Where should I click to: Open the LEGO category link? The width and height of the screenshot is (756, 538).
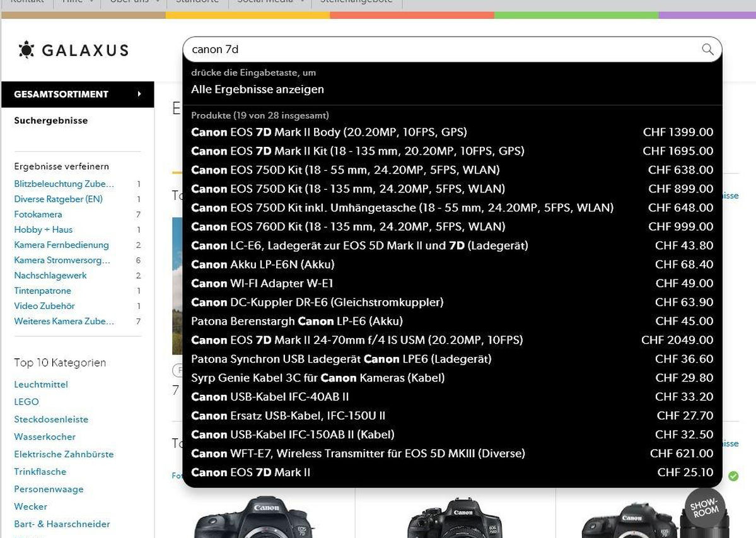coord(26,402)
